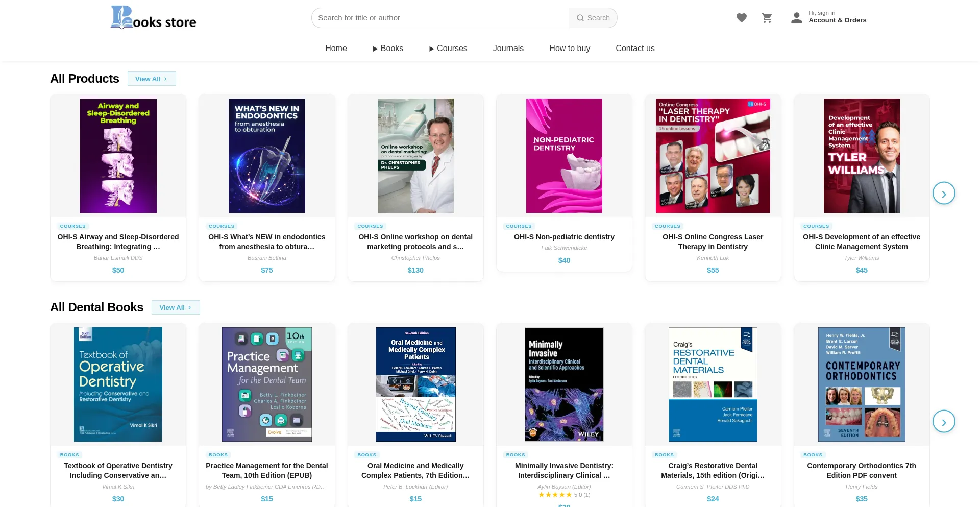Go to Home menu item
Image resolution: width=980 pixels, height=507 pixels.
[x=336, y=48]
